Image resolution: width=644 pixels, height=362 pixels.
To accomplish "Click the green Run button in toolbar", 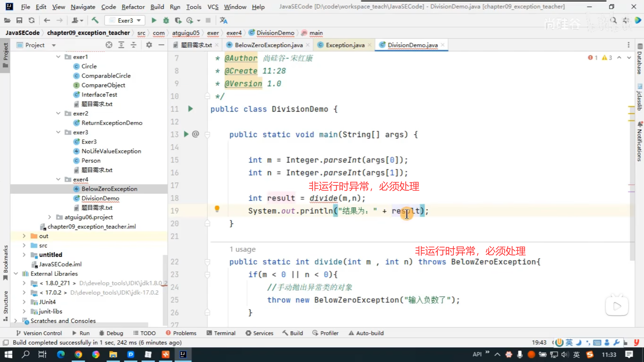I will click(154, 20).
